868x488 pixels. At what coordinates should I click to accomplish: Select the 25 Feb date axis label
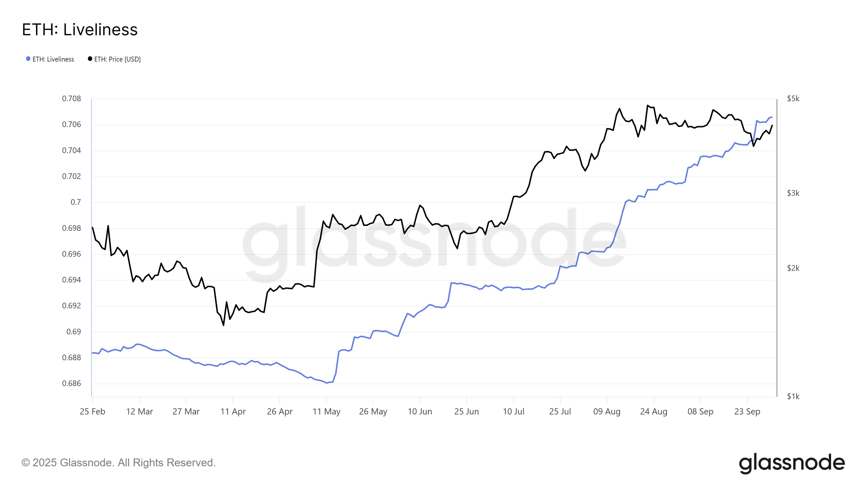92,412
